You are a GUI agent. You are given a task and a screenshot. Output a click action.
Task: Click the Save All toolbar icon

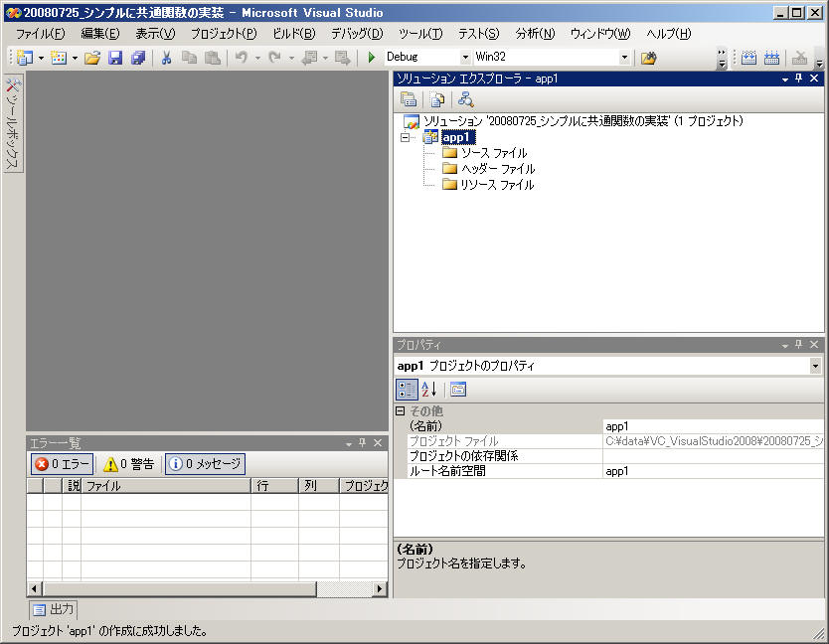click(138, 58)
